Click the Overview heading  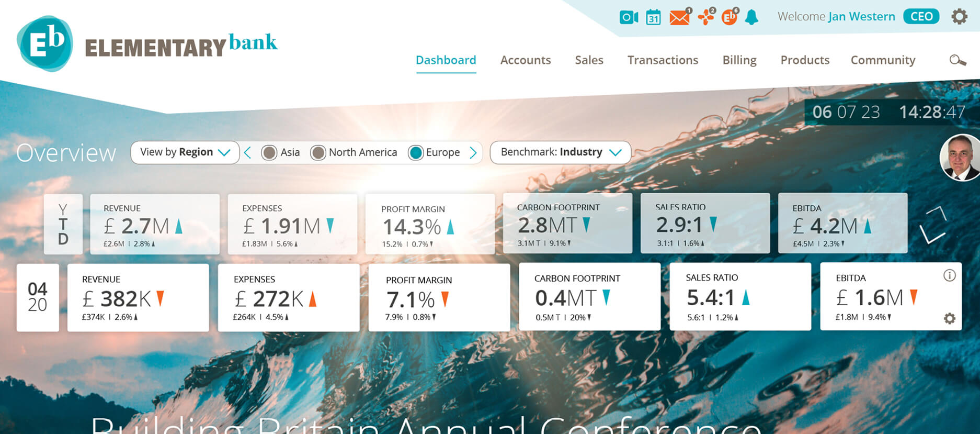[x=66, y=153]
